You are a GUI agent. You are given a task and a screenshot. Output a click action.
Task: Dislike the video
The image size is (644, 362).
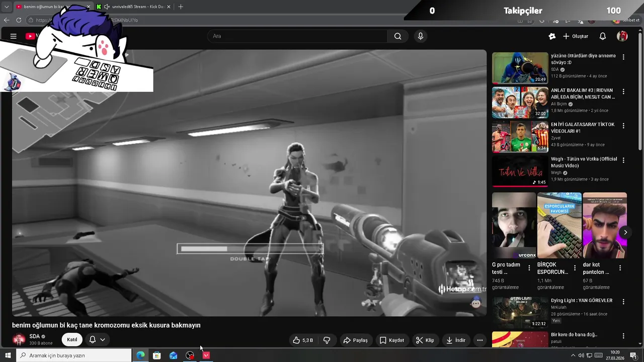coord(327,340)
